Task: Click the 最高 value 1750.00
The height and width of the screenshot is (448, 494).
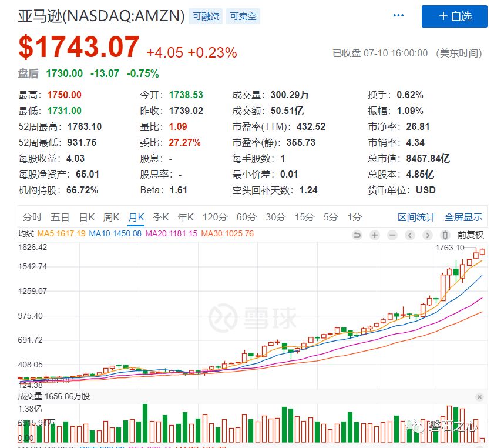Action: (x=64, y=95)
